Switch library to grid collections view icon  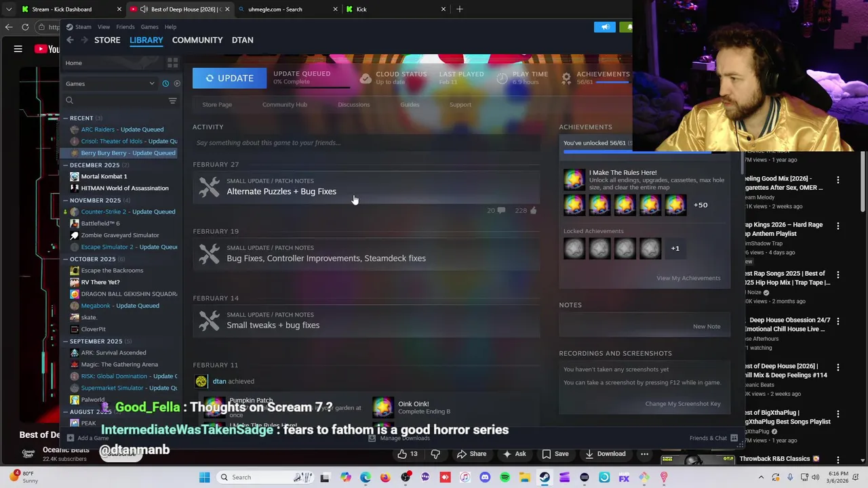[172, 63]
